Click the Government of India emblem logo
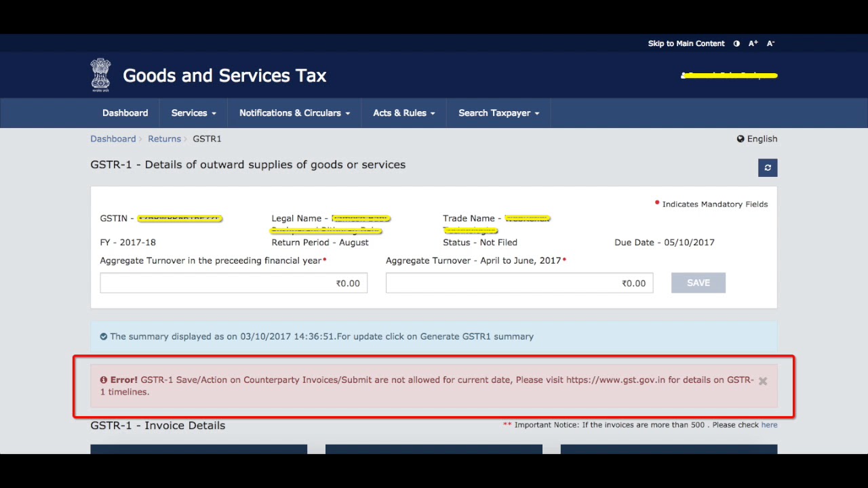This screenshot has height=488, width=868. tap(100, 75)
